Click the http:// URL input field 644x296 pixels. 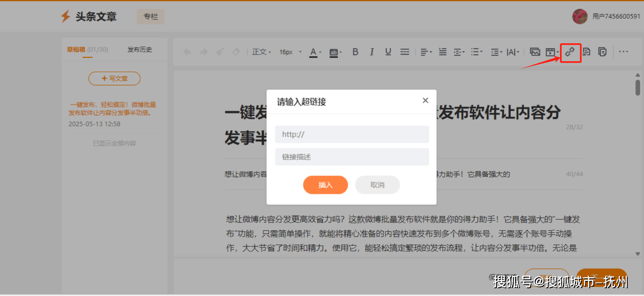click(352, 134)
